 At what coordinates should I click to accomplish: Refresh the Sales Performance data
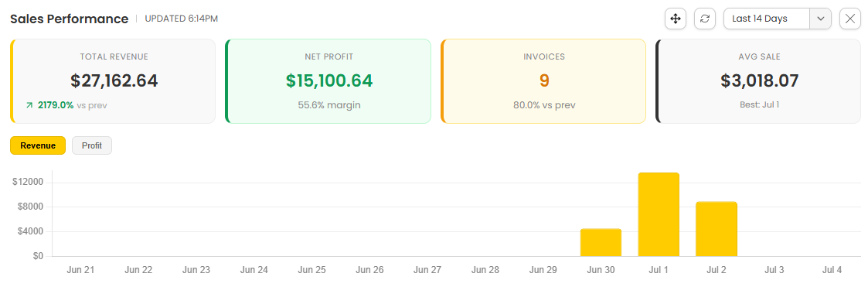[x=705, y=19]
